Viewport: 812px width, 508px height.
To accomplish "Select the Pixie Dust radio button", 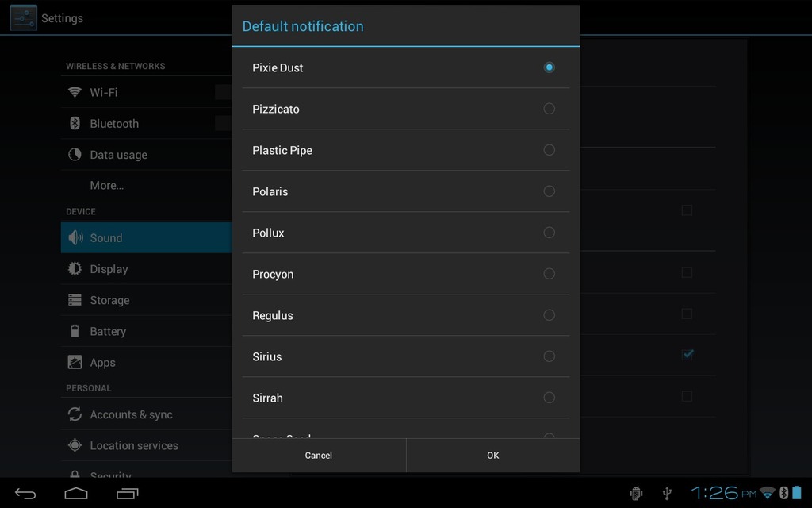I will [x=549, y=67].
